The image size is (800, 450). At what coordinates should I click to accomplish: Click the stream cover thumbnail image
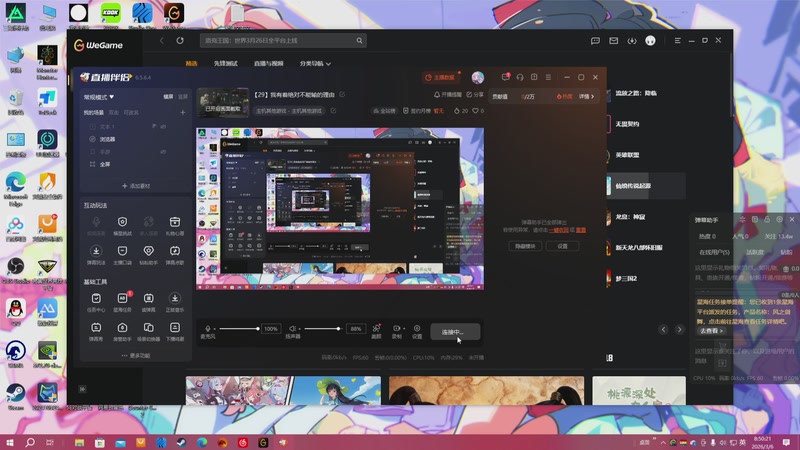[223, 103]
